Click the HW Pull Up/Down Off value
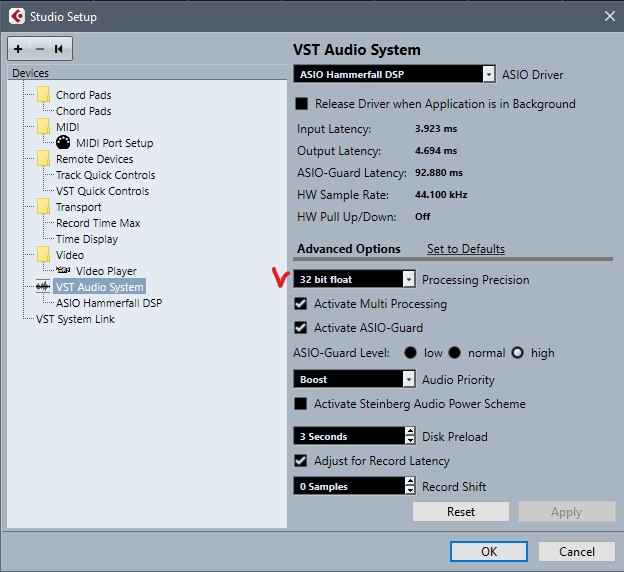This screenshot has height=572, width=624. pos(422,216)
